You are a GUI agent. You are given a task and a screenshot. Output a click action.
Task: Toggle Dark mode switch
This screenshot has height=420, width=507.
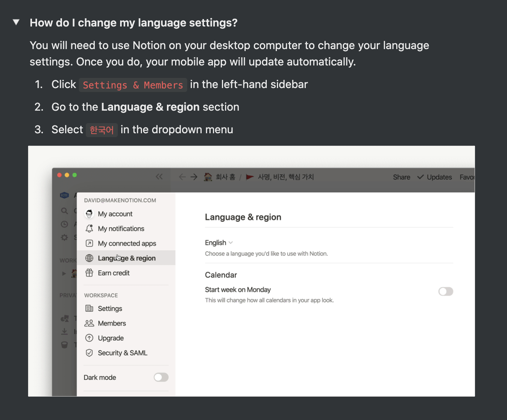coord(161,377)
